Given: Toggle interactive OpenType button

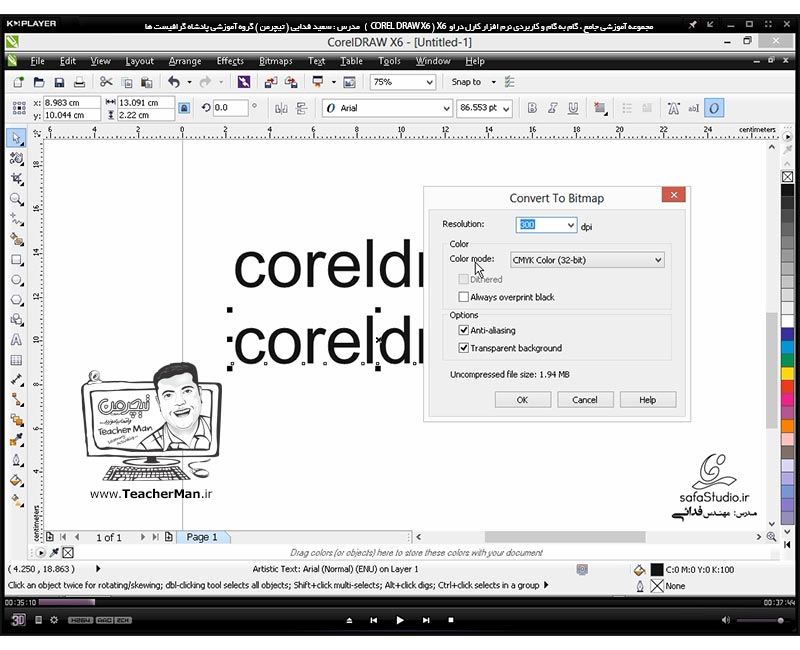Looking at the screenshot, I should click(714, 108).
